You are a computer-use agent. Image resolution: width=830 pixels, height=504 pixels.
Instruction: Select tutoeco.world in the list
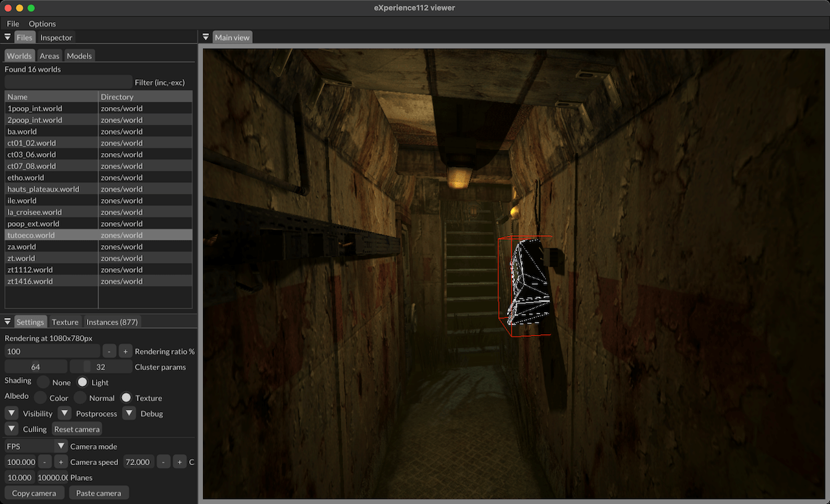coord(99,235)
